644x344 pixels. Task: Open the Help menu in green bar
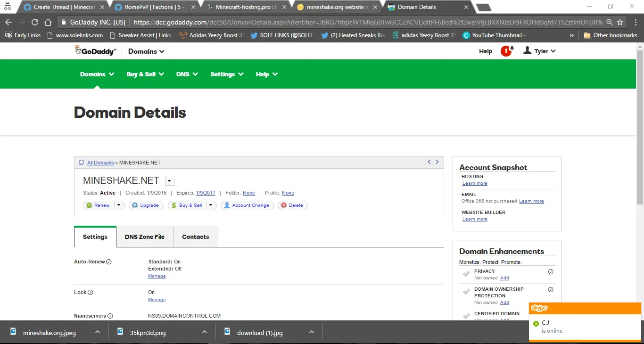point(267,74)
